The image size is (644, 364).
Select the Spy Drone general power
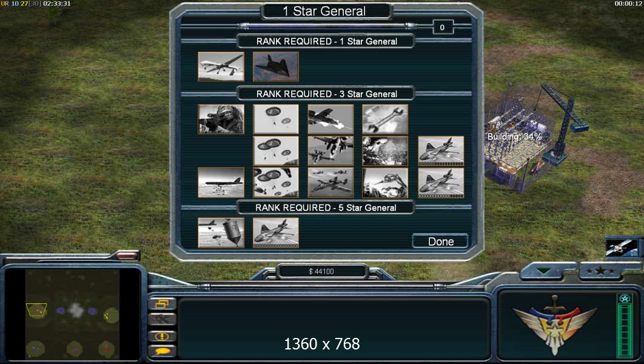pos(221,67)
